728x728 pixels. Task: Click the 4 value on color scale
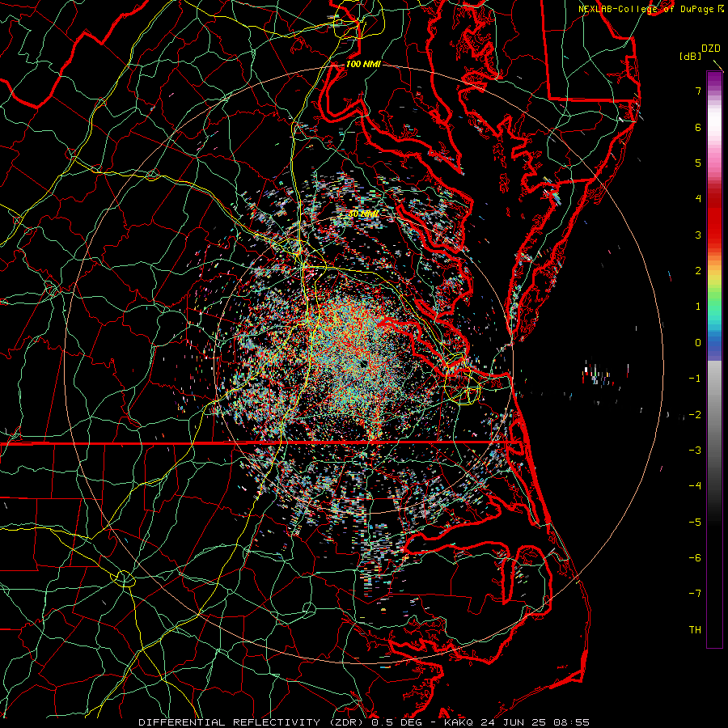tap(698, 199)
